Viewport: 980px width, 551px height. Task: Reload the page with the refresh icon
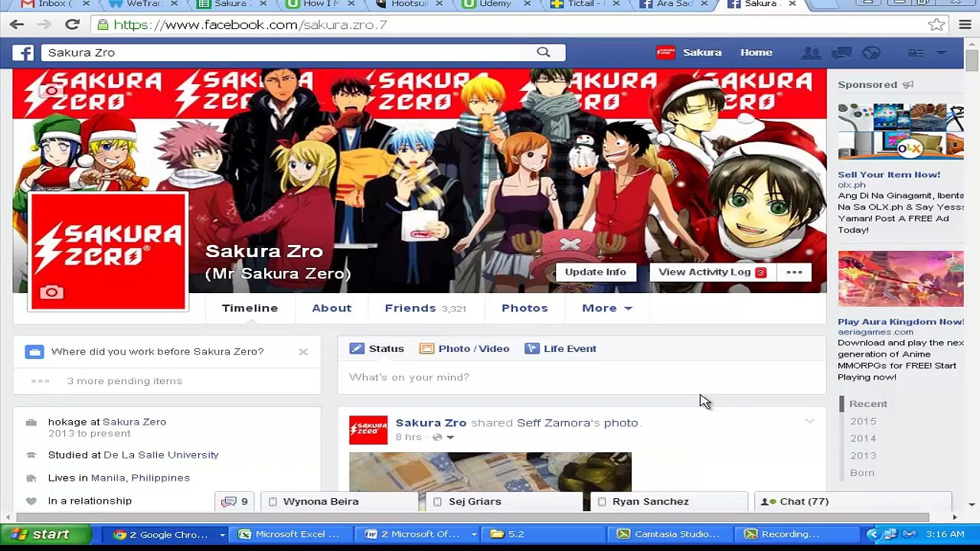click(x=72, y=24)
